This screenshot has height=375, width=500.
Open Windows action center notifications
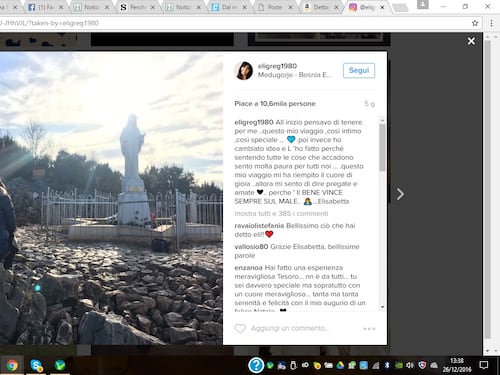pyautogui.click(x=483, y=365)
